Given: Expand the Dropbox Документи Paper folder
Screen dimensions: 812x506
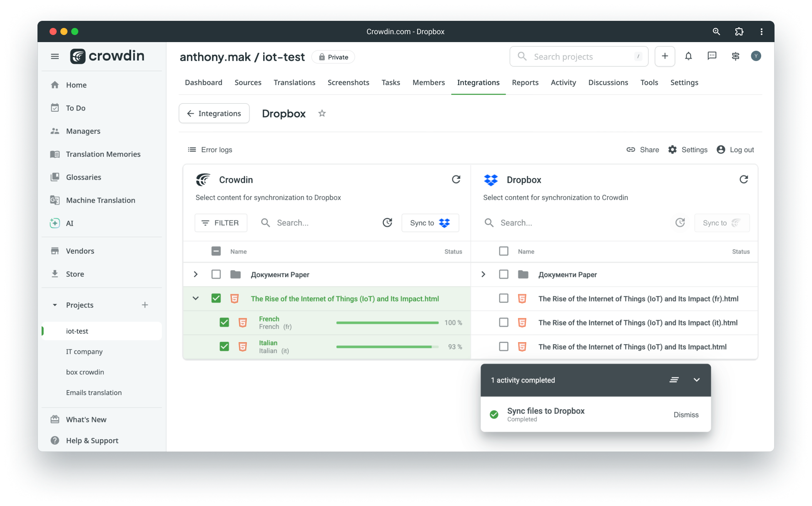Looking at the screenshot, I should 483,274.
